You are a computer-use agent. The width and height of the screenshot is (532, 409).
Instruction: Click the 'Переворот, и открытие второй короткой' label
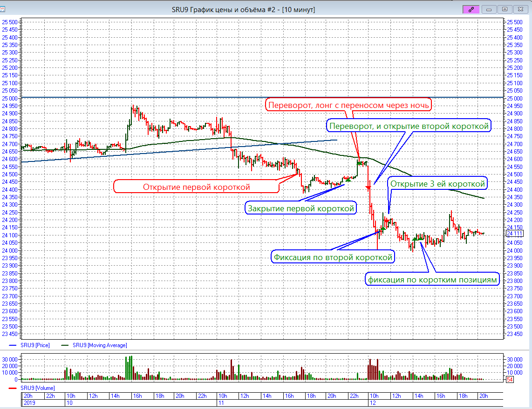(x=409, y=126)
